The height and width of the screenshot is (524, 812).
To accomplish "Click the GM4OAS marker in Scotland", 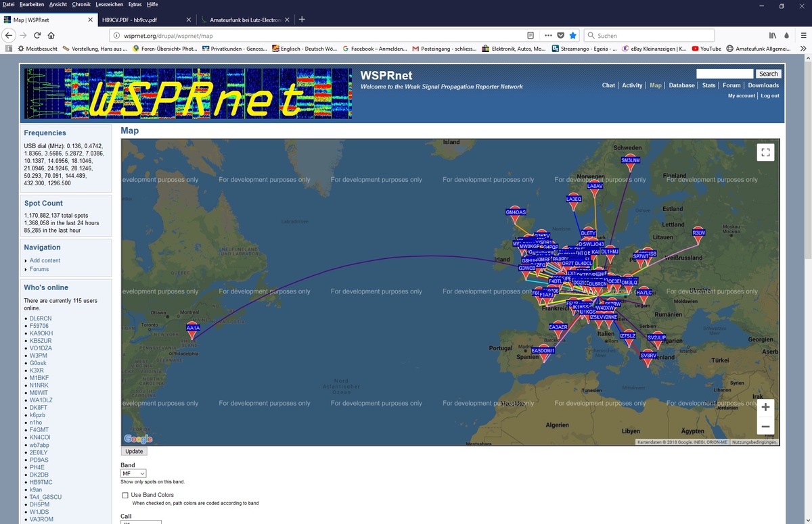I will 516,215.
